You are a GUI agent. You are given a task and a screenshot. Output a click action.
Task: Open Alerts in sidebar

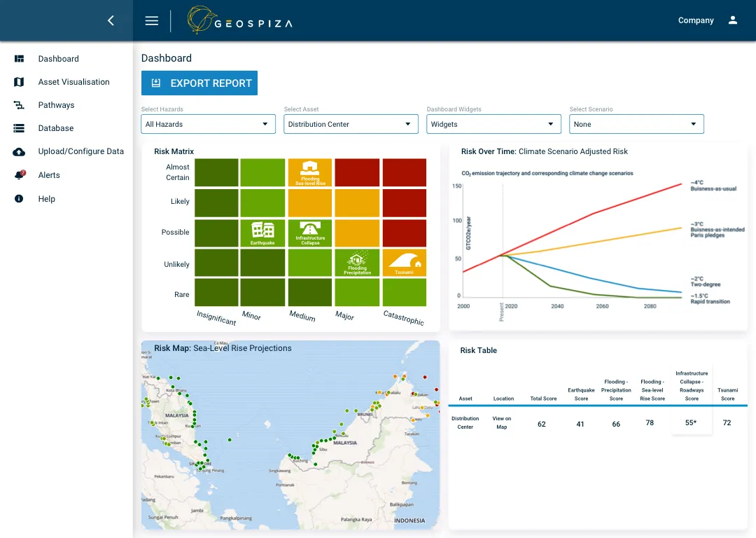tap(49, 175)
